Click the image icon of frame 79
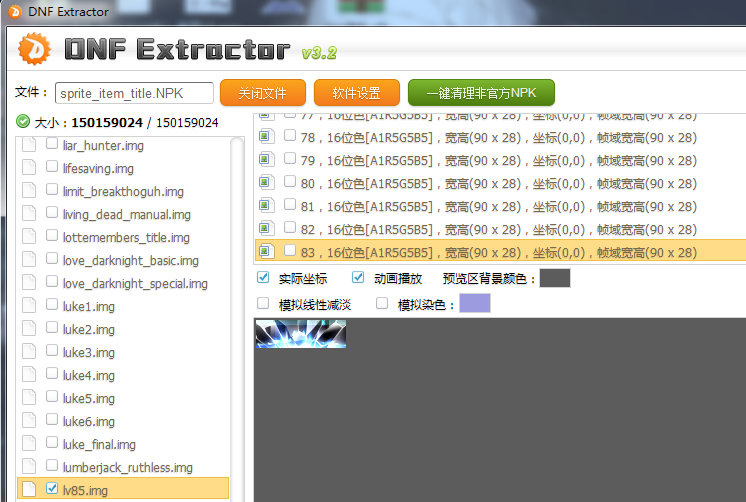Viewport: 746px width, 502px height. [x=267, y=159]
